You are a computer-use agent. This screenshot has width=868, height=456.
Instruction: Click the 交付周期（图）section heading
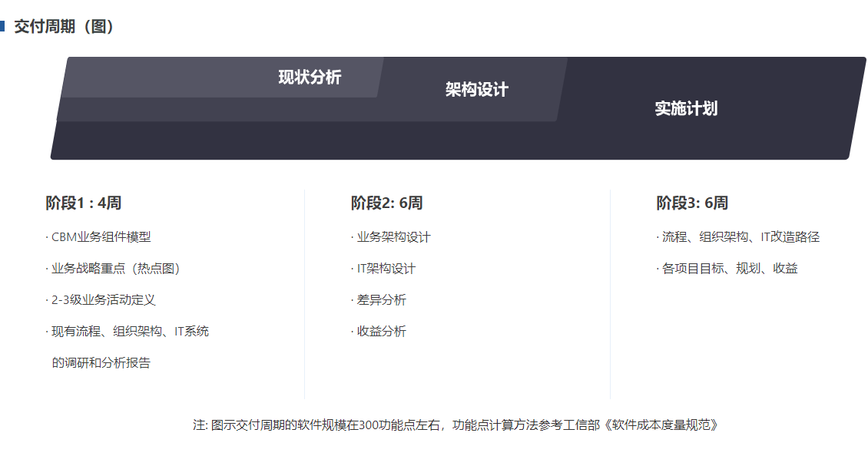coord(65,27)
